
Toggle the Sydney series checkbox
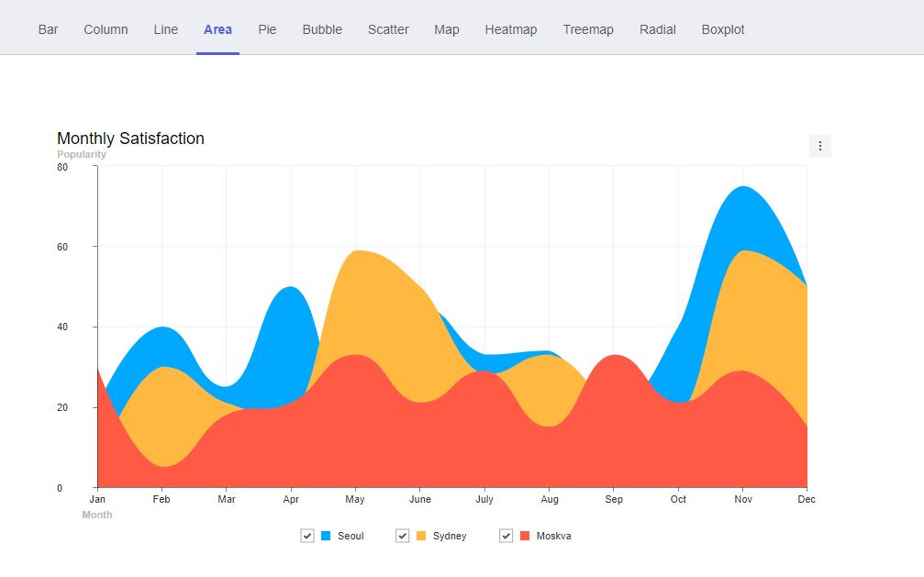coord(402,536)
